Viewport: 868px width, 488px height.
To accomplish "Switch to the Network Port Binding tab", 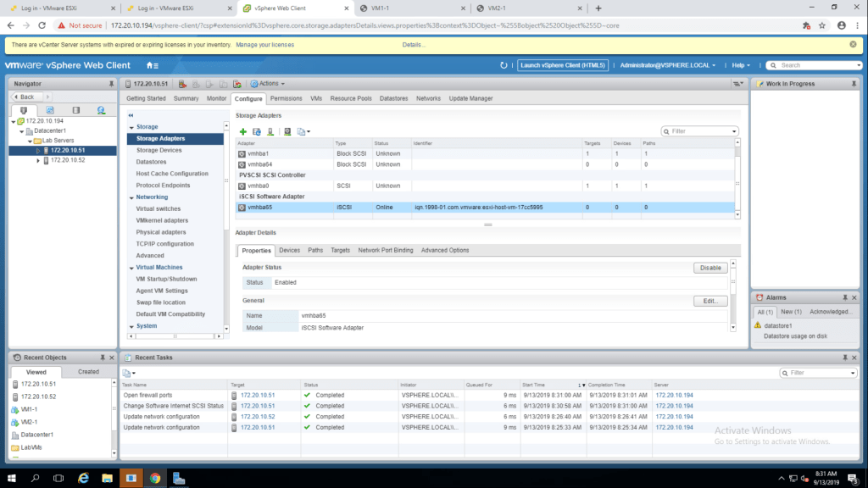I will click(386, 250).
